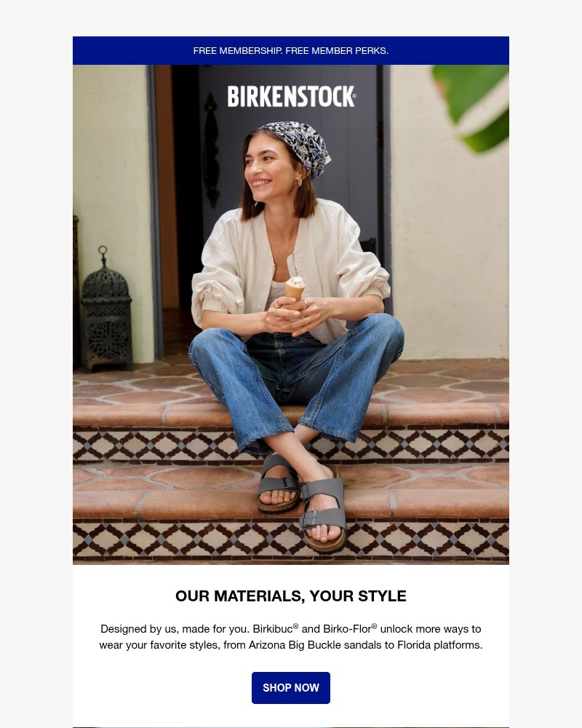
Task: Click the patterned headscarf on the model
Action: [x=299, y=148]
